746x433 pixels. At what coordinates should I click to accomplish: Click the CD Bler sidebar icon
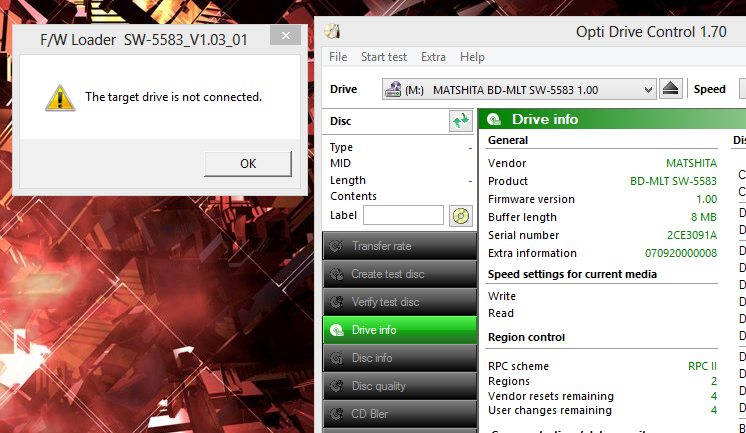[337, 414]
